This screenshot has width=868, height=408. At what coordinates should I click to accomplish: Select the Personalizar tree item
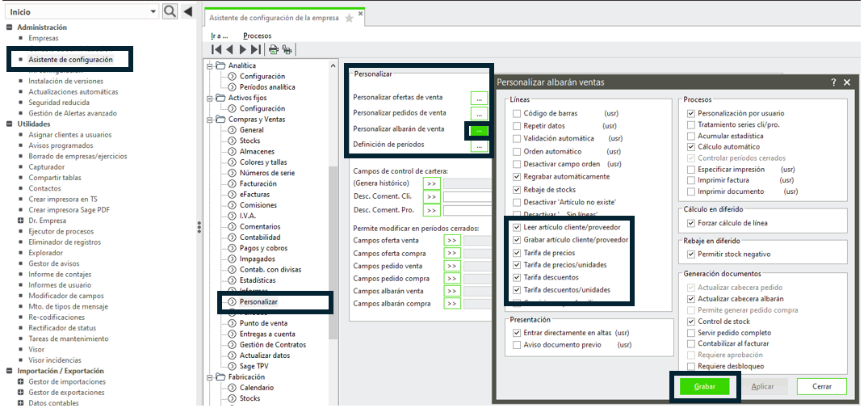pos(258,301)
